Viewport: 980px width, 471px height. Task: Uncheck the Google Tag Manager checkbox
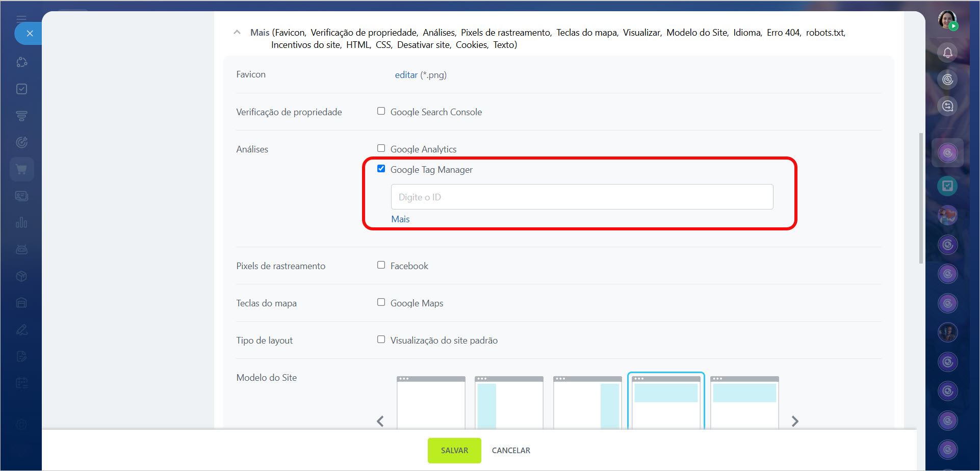(381, 169)
